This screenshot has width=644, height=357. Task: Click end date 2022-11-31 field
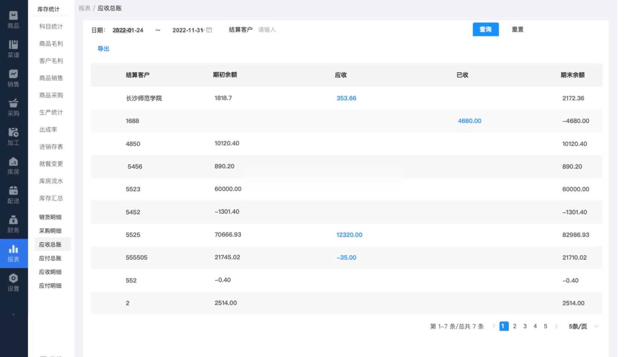(x=188, y=30)
